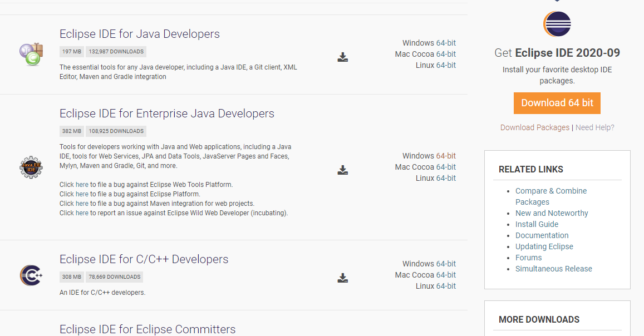Click the Get Eclipse IDE 2020-09 heading
Viewport: 644px width, 336px height.
557,53
